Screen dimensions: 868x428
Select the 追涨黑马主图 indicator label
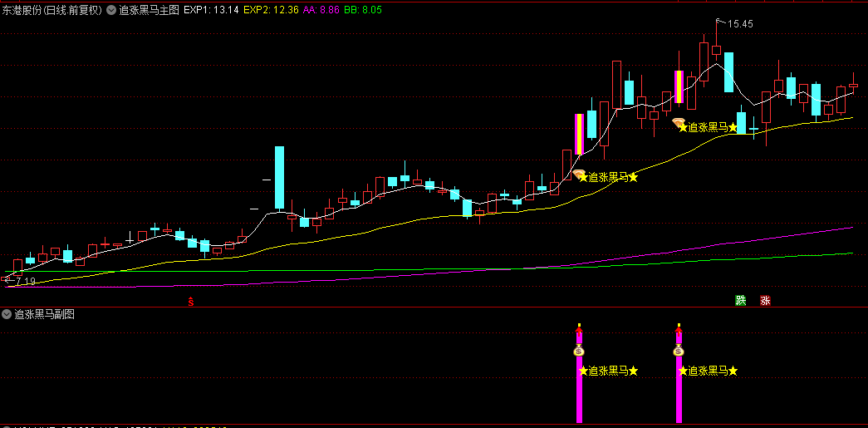(x=149, y=10)
